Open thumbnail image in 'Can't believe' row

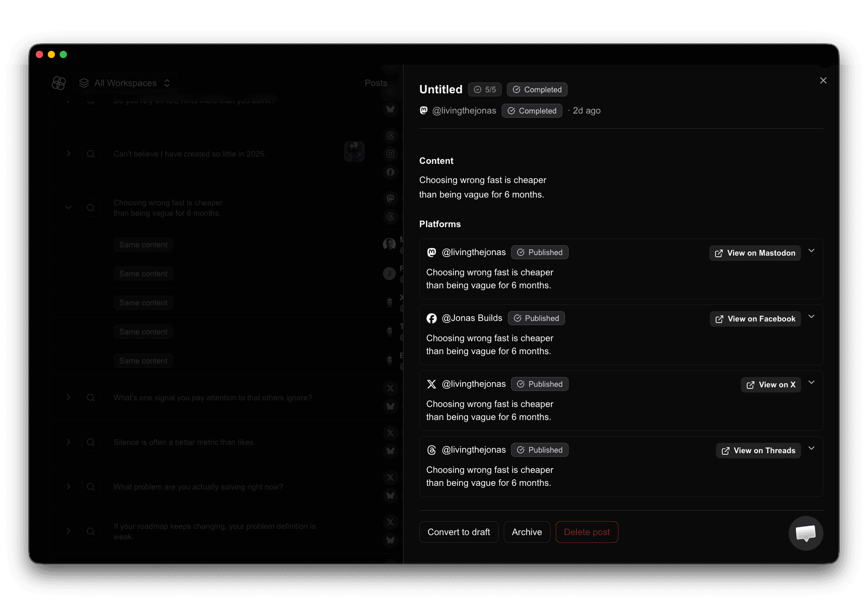(x=354, y=151)
